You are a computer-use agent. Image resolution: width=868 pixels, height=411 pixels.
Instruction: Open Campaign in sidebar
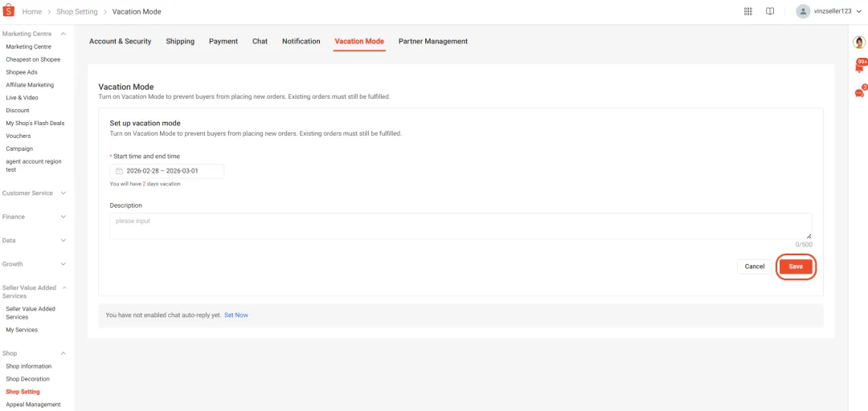coord(18,149)
